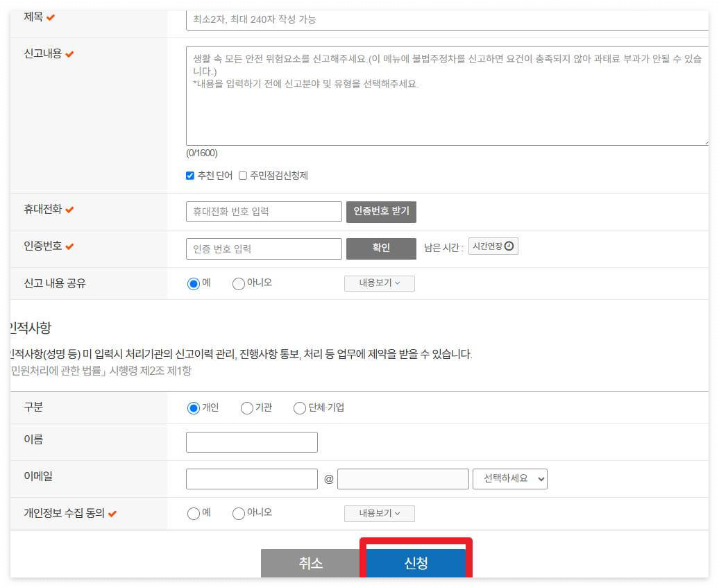Click the 인적사항 section heading

(31, 328)
